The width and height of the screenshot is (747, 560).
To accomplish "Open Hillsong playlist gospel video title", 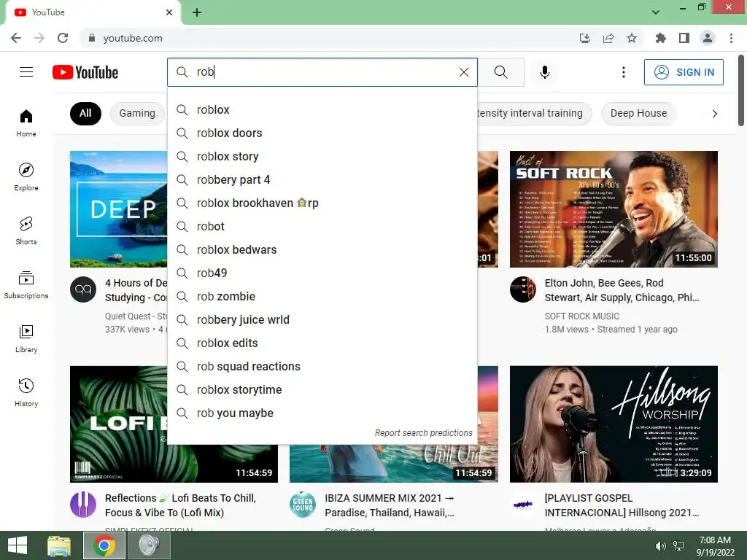I will pos(622,505).
